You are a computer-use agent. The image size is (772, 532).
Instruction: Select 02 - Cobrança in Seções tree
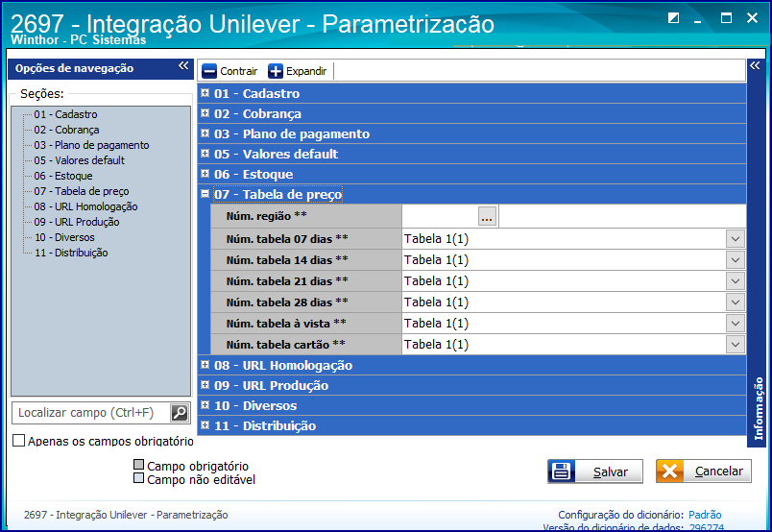click(x=66, y=130)
